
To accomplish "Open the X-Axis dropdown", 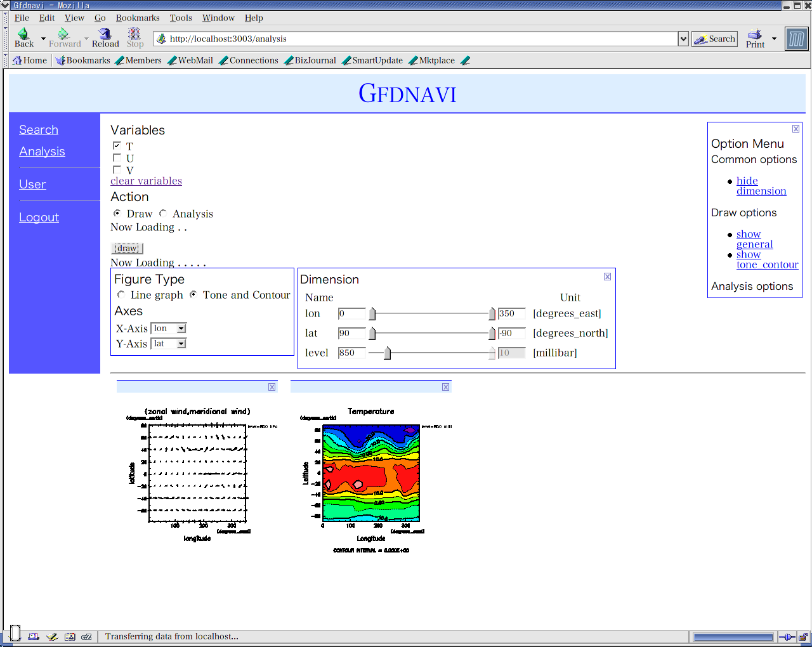I will pos(169,329).
